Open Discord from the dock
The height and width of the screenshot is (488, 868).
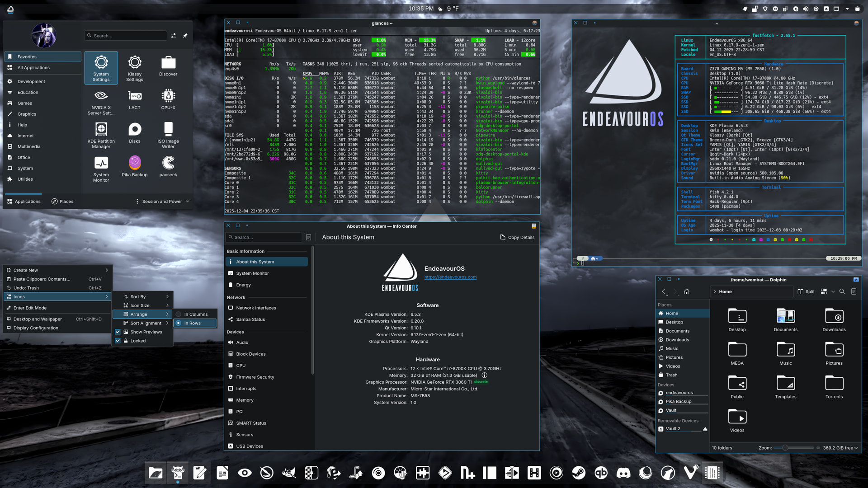[x=623, y=473]
